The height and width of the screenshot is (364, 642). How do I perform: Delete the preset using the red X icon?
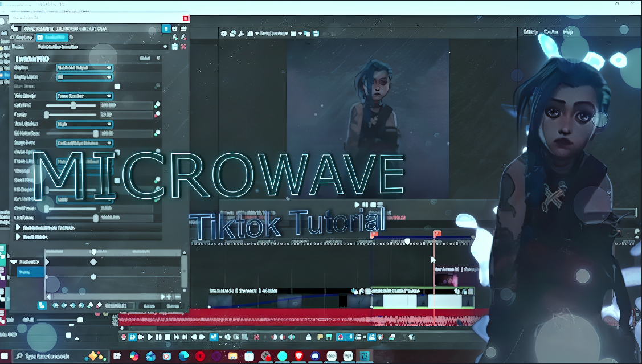point(183,47)
